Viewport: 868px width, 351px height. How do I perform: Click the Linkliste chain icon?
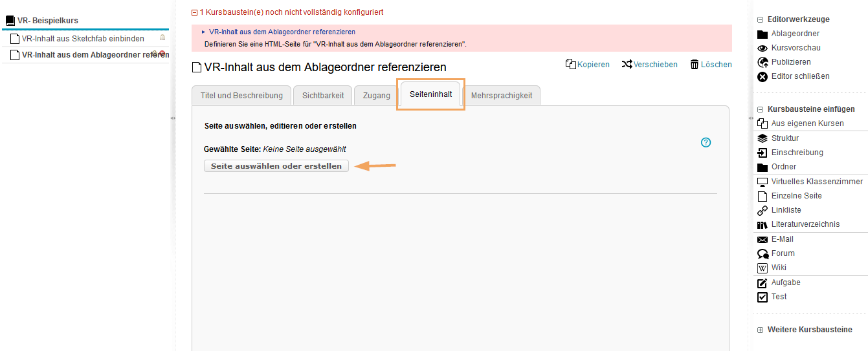pyautogui.click(x=762, y=211)
